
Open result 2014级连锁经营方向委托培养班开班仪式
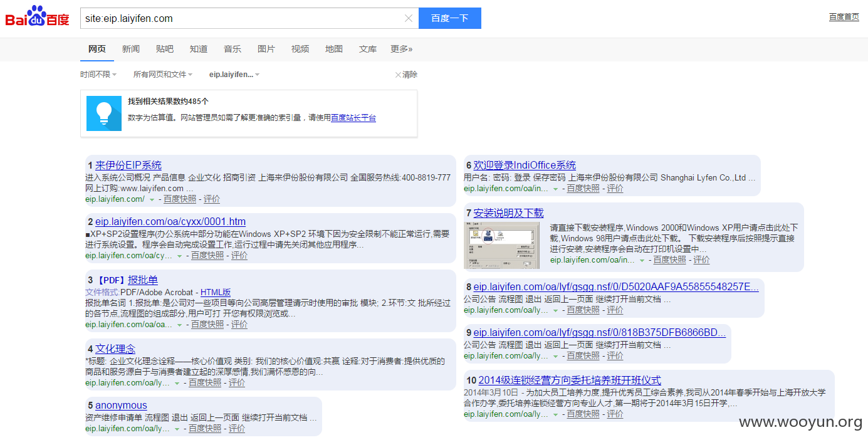tap(570, 380)
